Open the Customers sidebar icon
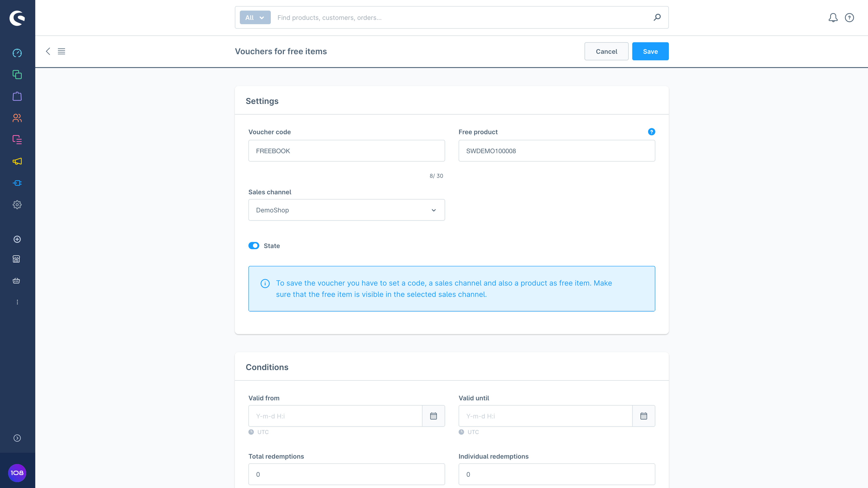868x488 pixels. (x=17, y=118)
